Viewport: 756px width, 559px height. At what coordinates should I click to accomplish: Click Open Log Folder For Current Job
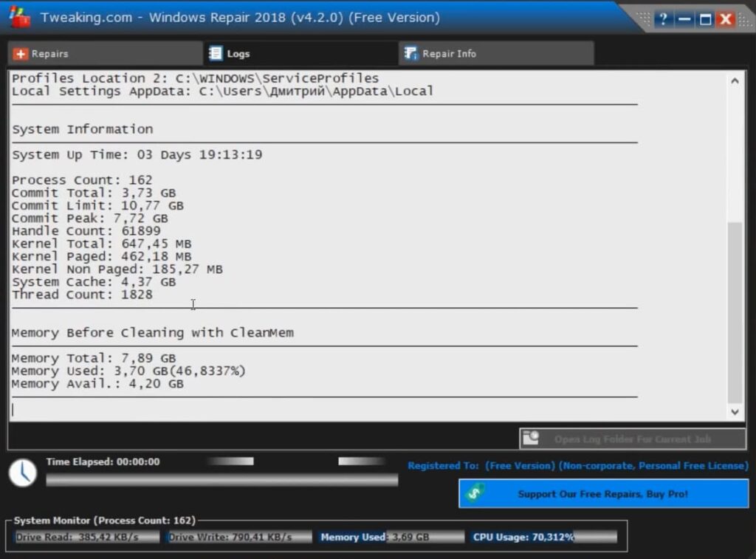pyautogui.click(x=633, y=439)
